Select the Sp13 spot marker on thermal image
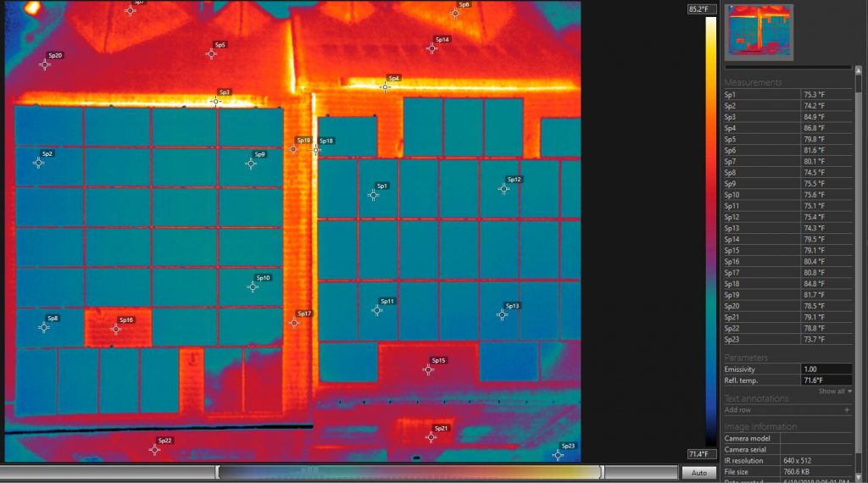868x483 pixels. point(502,315)
